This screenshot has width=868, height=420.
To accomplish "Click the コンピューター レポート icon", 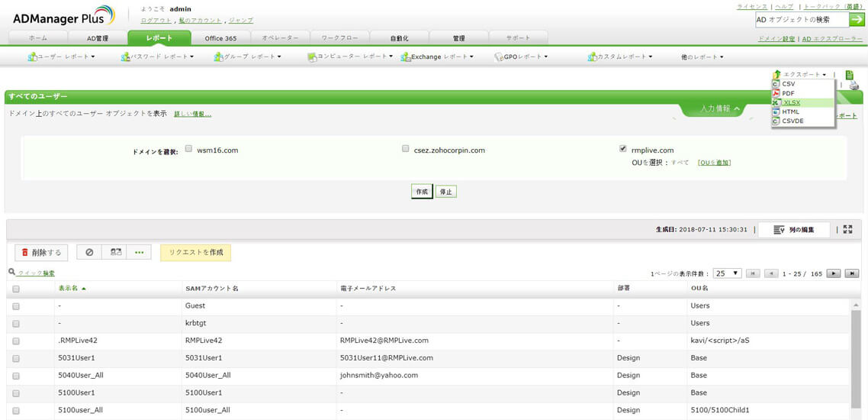I will point(312,57).
